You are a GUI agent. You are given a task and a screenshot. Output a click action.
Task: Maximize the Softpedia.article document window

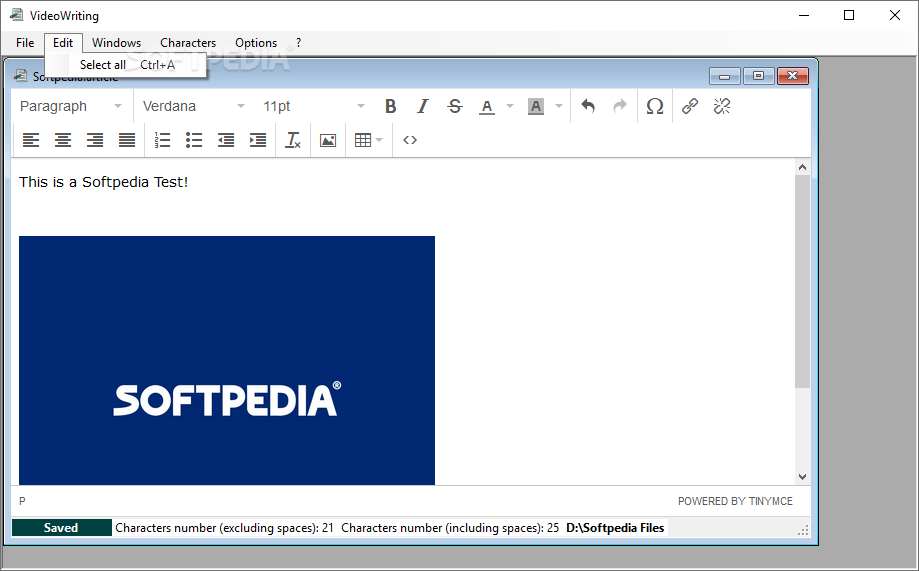click(x=758, y=76)
